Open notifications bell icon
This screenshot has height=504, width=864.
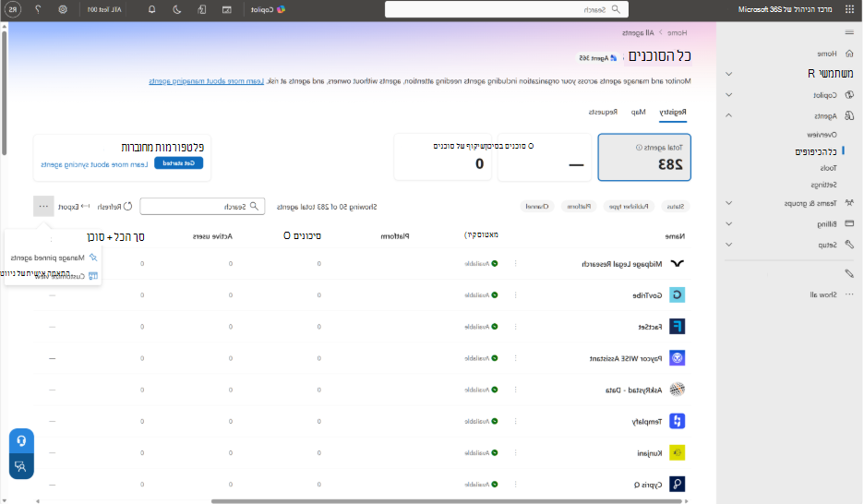151,9
